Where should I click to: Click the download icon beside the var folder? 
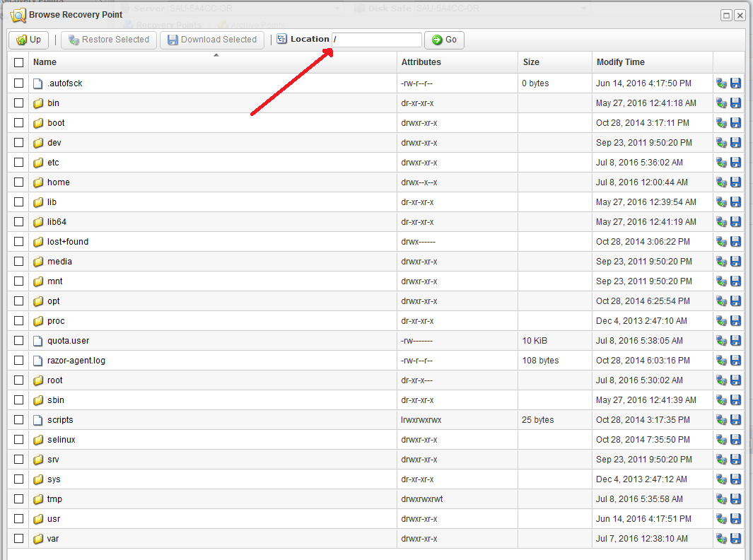click(x=736, y=538)
